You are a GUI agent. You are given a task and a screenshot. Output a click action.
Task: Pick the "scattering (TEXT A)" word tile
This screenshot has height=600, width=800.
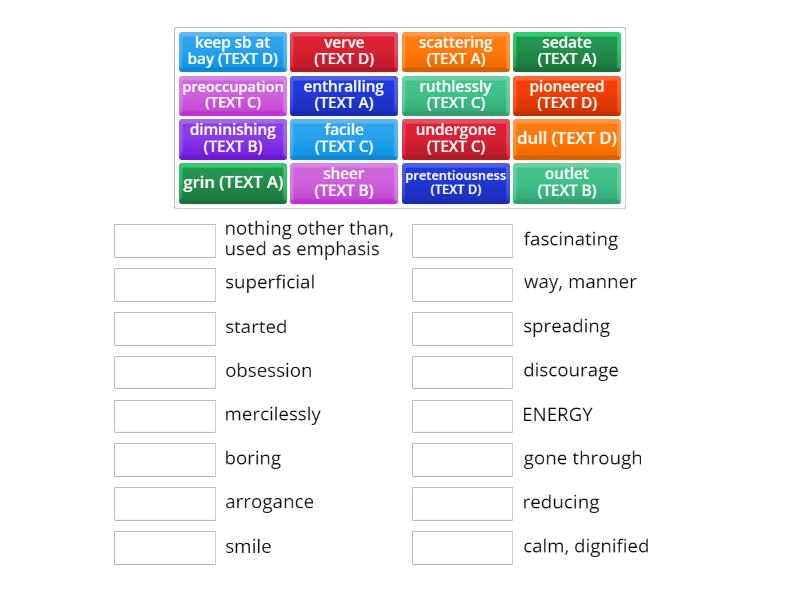[x=455, y=51]
